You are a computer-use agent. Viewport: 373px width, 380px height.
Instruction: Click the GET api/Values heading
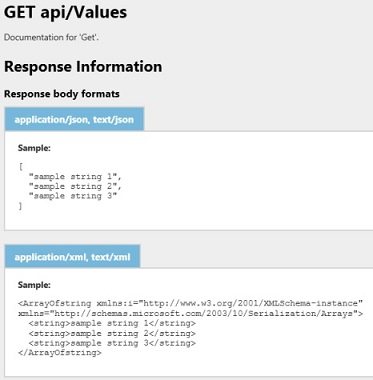pos(65,12)
